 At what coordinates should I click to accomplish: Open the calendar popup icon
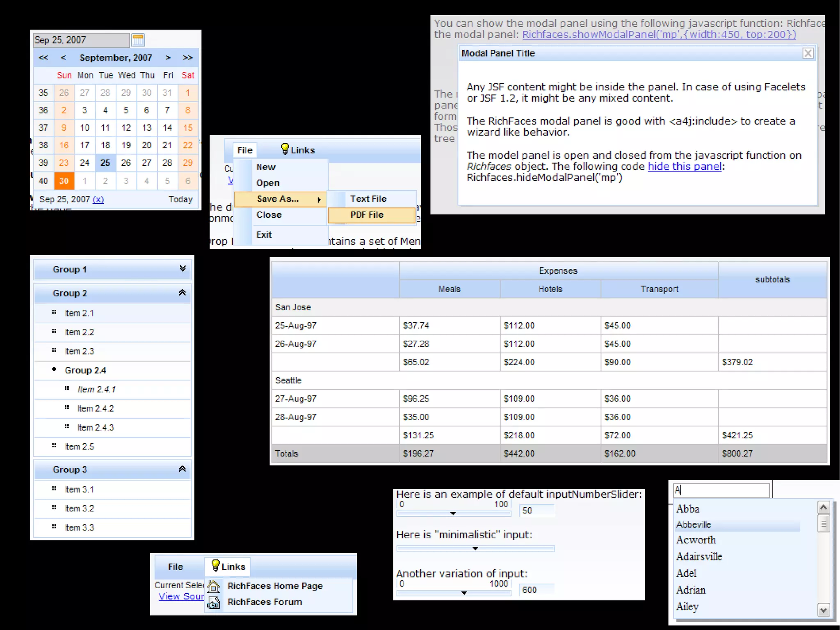[x=138, y=40]
